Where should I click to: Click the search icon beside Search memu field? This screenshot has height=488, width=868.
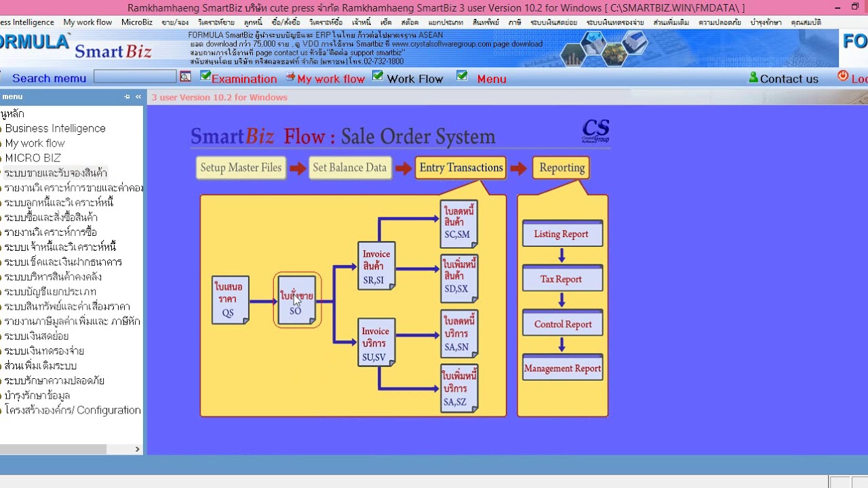coord(185,77)
